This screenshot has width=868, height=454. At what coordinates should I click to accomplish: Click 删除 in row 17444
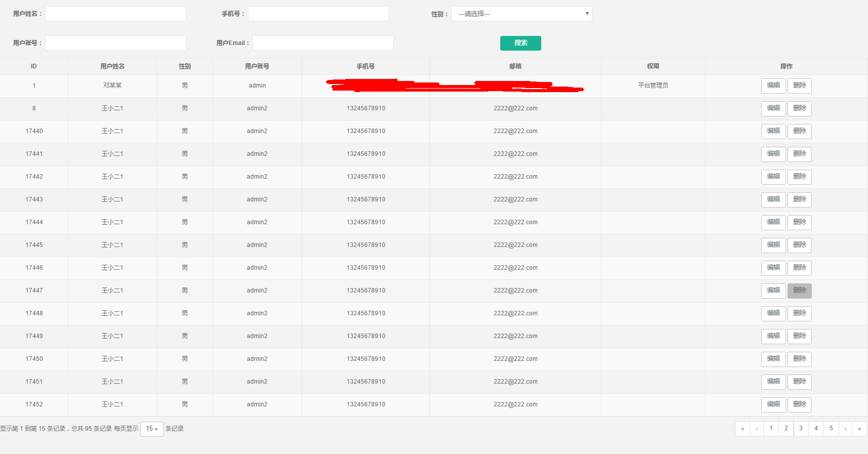coord(800,222)
